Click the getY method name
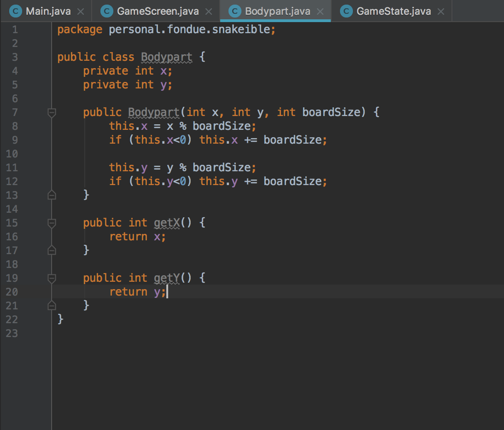The image size is (504, 430). pyautogui.click(x=166, y=278)
